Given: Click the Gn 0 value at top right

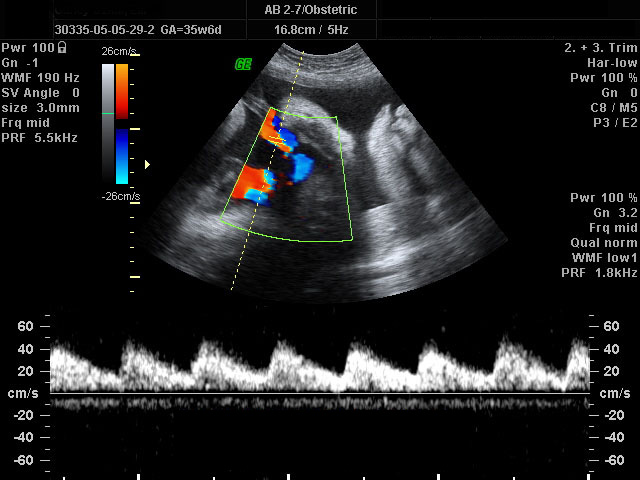Looking at the screenshot, I should (619, 93).
